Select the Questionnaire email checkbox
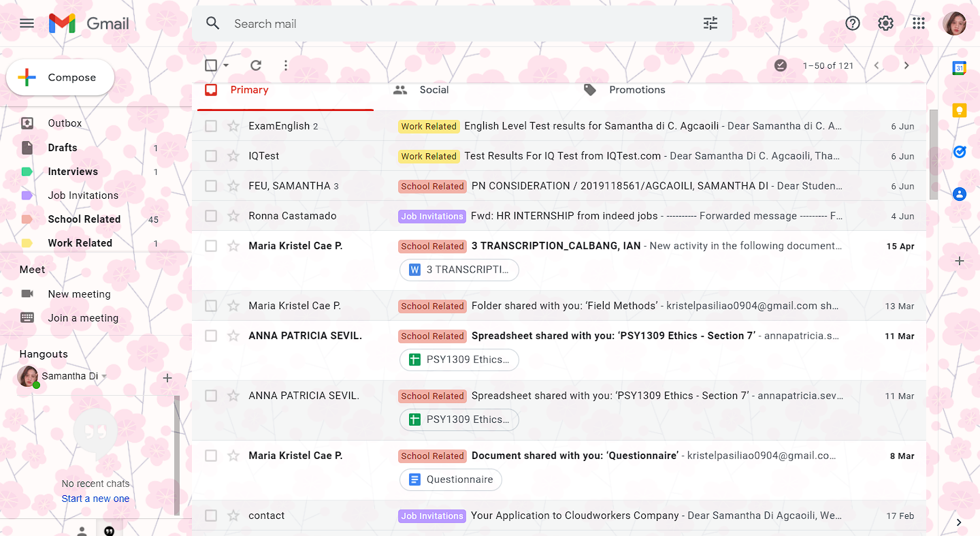980x536 pixels. pyautogui.click(x=211, y=456)
